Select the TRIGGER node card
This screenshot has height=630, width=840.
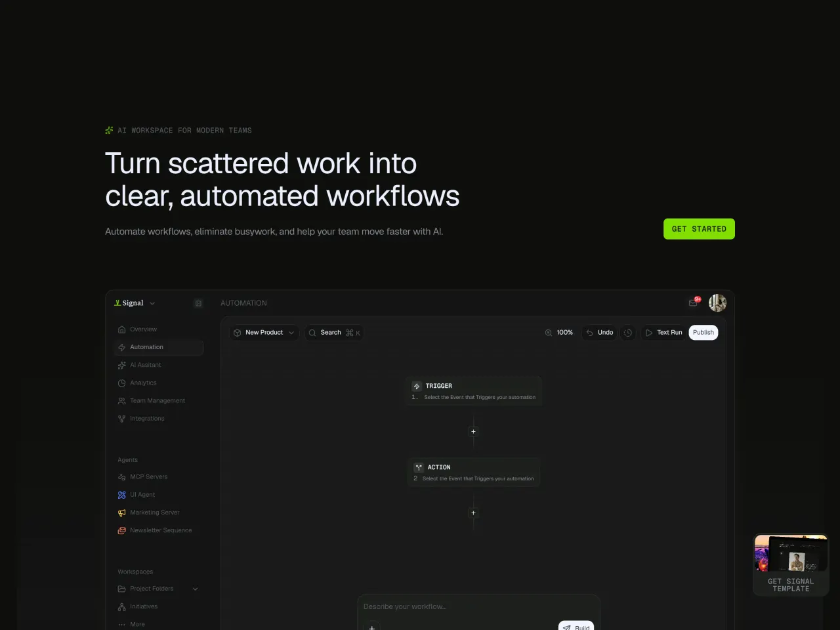tap(474, 391)
